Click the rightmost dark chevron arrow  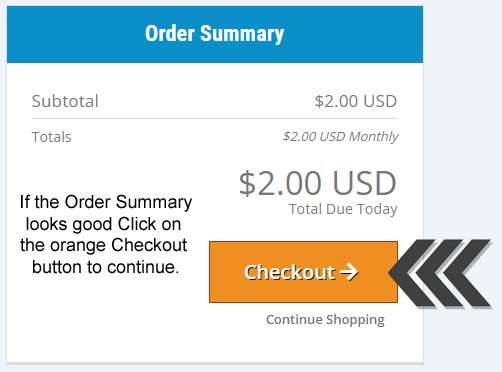tap(468, 273)
